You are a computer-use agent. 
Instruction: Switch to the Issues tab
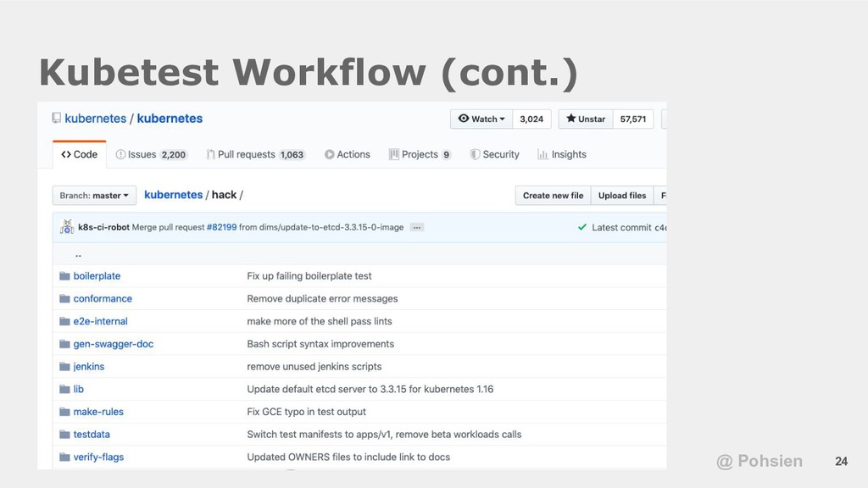click(x=151, y=154)
